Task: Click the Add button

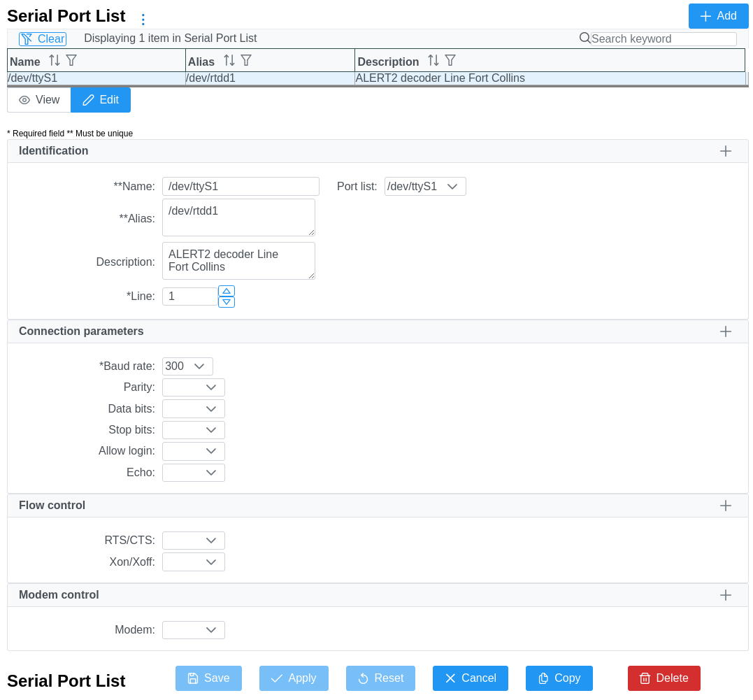Action: (718, 16)
